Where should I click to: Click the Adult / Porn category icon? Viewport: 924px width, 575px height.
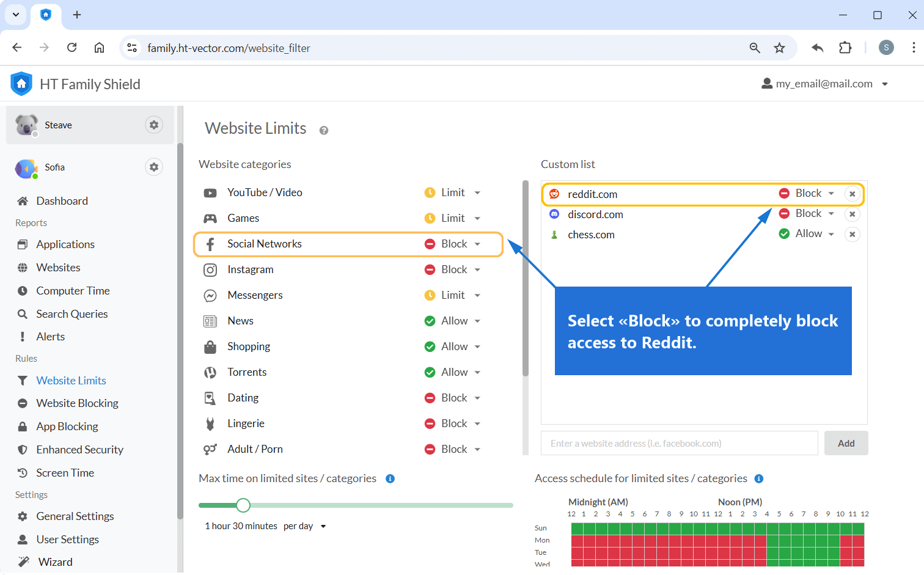[x=210, y=450]
